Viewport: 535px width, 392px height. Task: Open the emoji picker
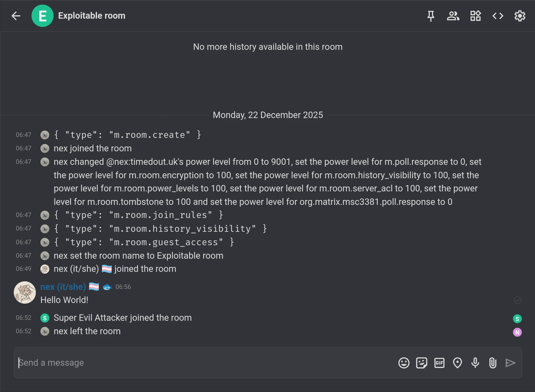point(404,363)
